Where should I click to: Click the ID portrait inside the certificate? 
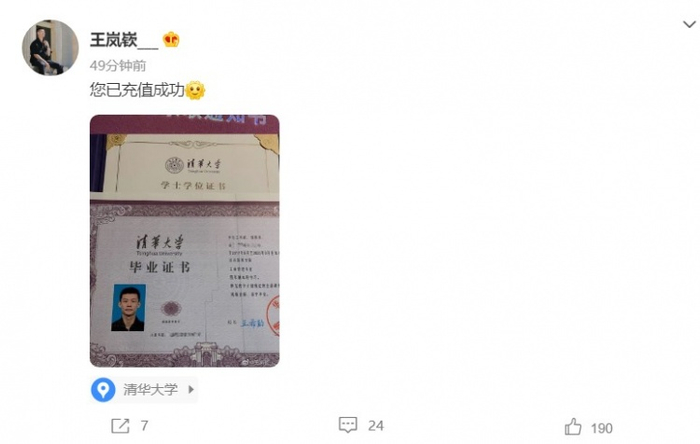[129, 307]
